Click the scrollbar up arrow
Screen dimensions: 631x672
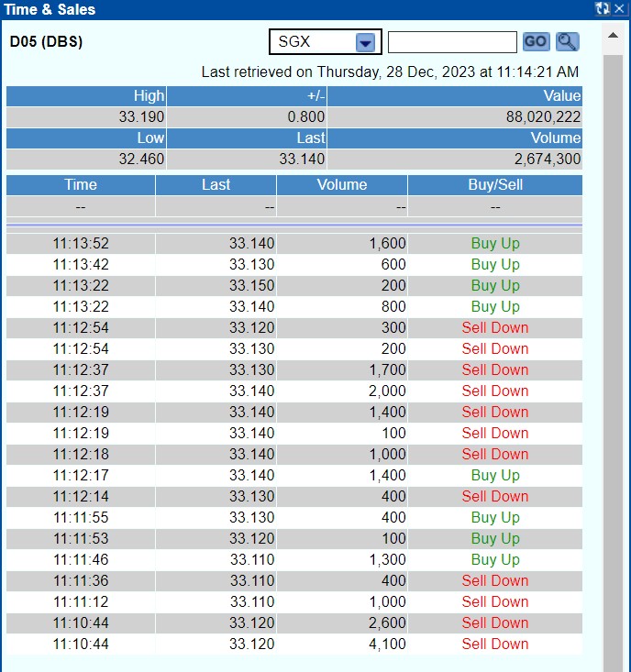[613, 36]
